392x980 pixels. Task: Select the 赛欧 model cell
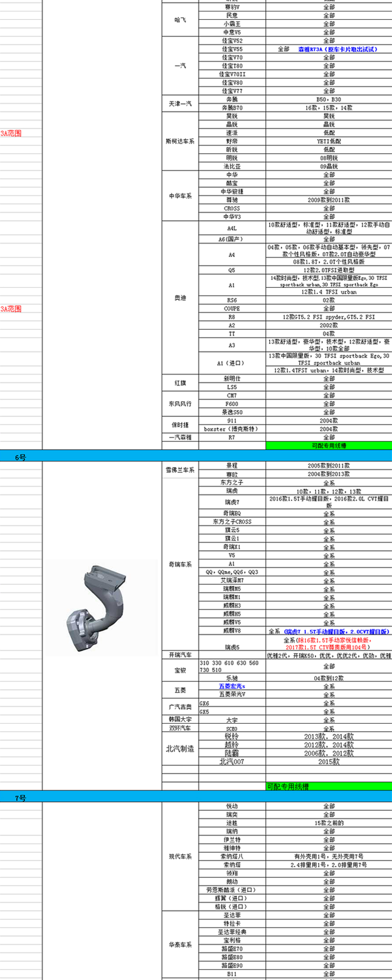click(x=232, y=474)
